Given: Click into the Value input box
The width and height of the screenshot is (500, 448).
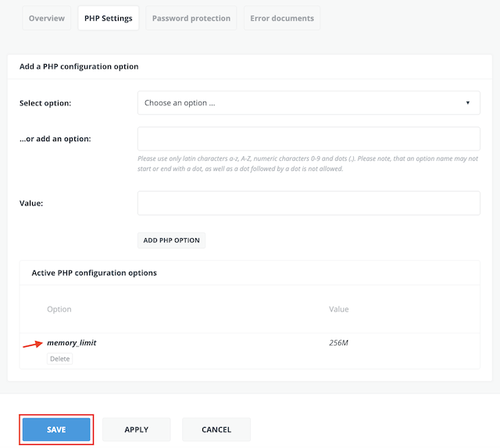Looking at the screenshot, I should point(309,203).
